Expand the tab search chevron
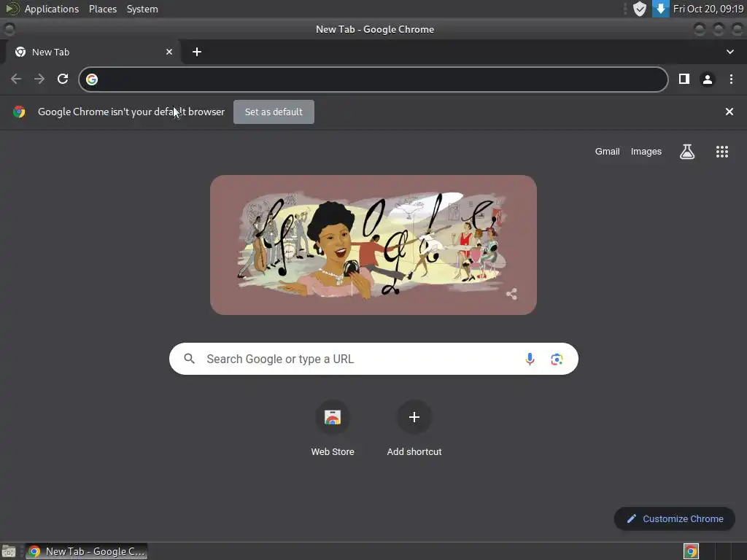 [729, 52]
